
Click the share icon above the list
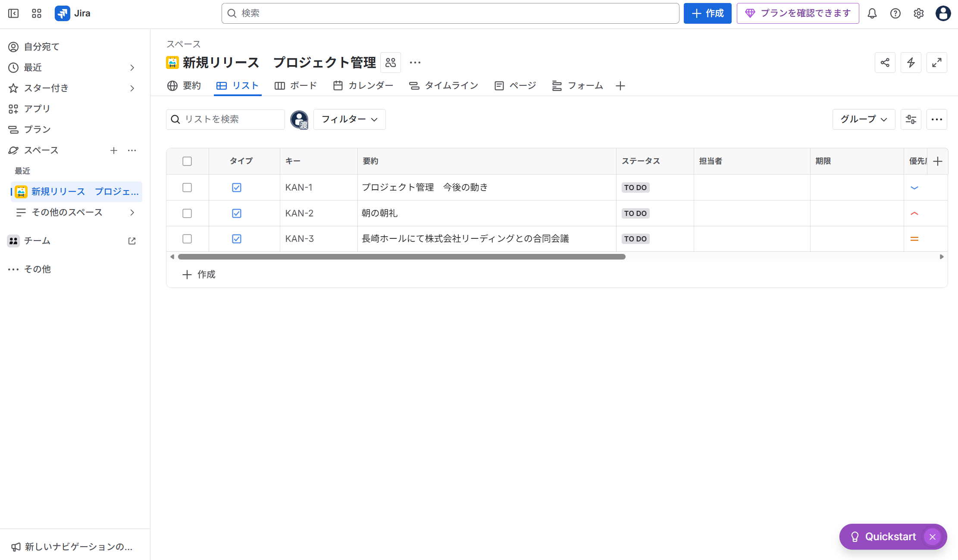pyautogui.click(x=885, y=63)
